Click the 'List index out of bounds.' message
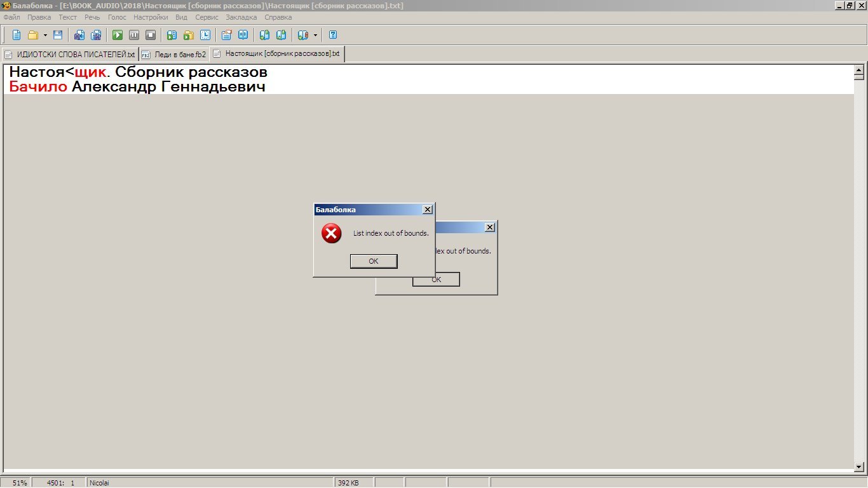This screenshot has height=488, width=868. click(391, 233)
